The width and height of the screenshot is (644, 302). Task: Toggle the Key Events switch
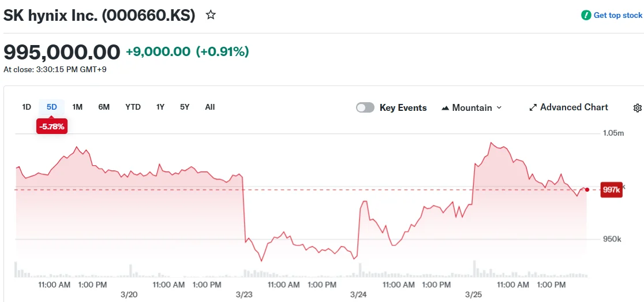(x=365, y=107)
